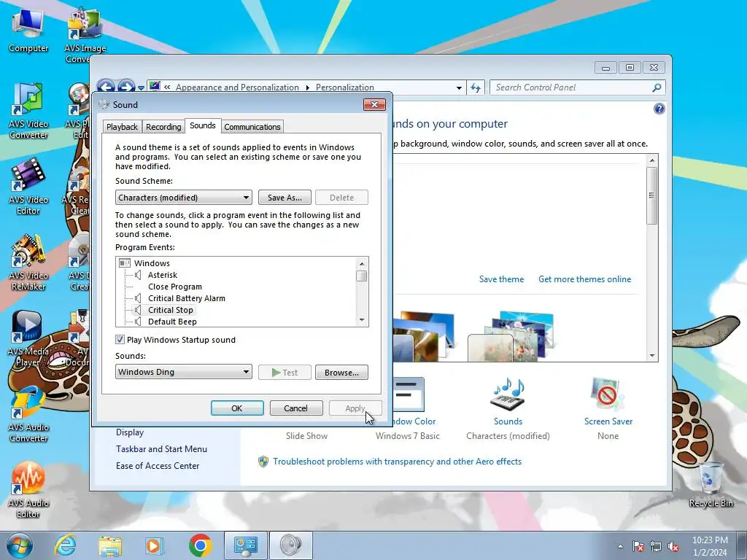Click the muted volume tray icon
This screenshot has height=560, width=747.
pos(673,547)
